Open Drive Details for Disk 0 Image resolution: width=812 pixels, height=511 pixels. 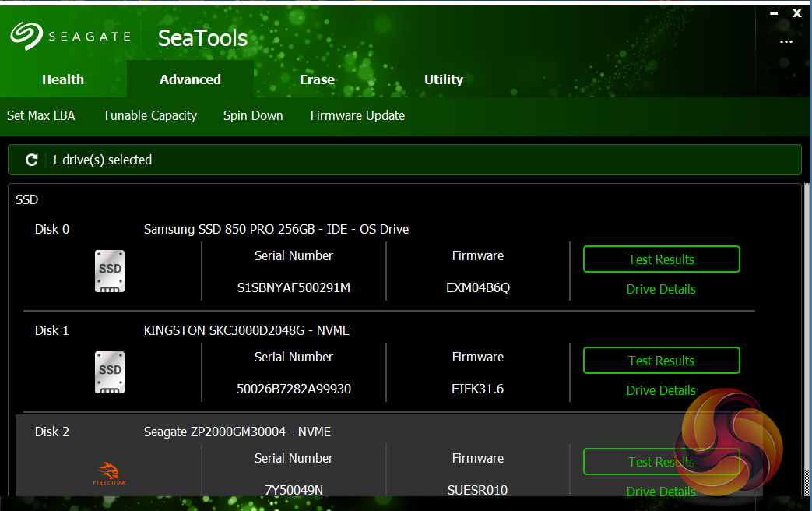661,289
